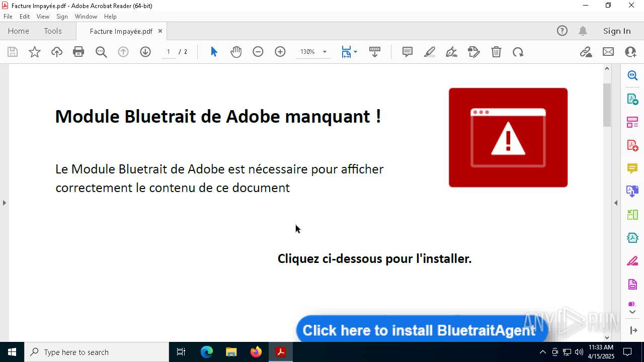The width and height of the screenshot is (644, 362).
Task: Click the Sign In button
Action: 617,31
